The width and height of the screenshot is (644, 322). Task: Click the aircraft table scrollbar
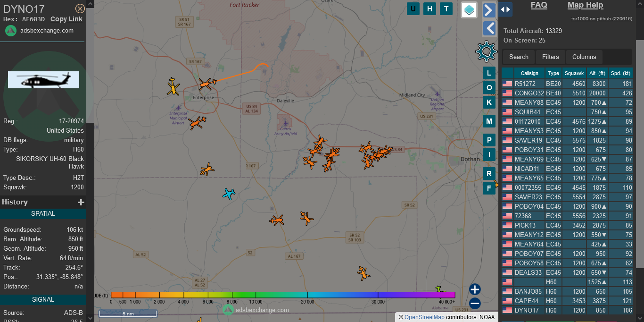point(640,153)
